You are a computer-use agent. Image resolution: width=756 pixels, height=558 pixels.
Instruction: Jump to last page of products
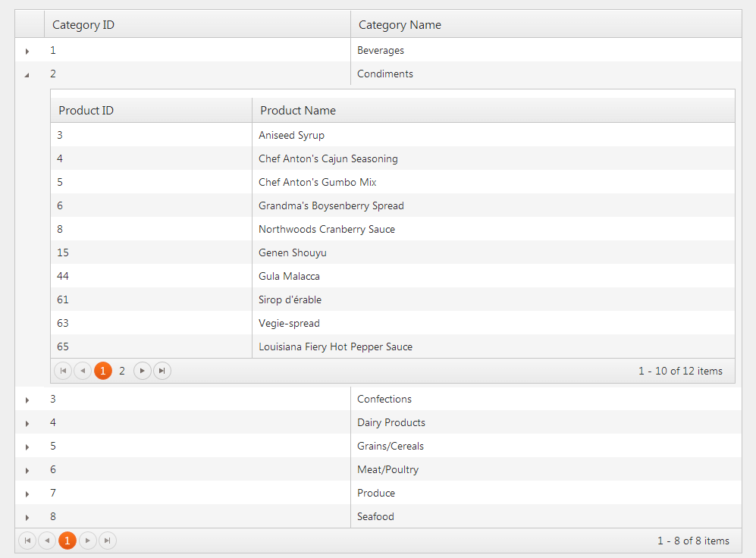tap(162, 370)
